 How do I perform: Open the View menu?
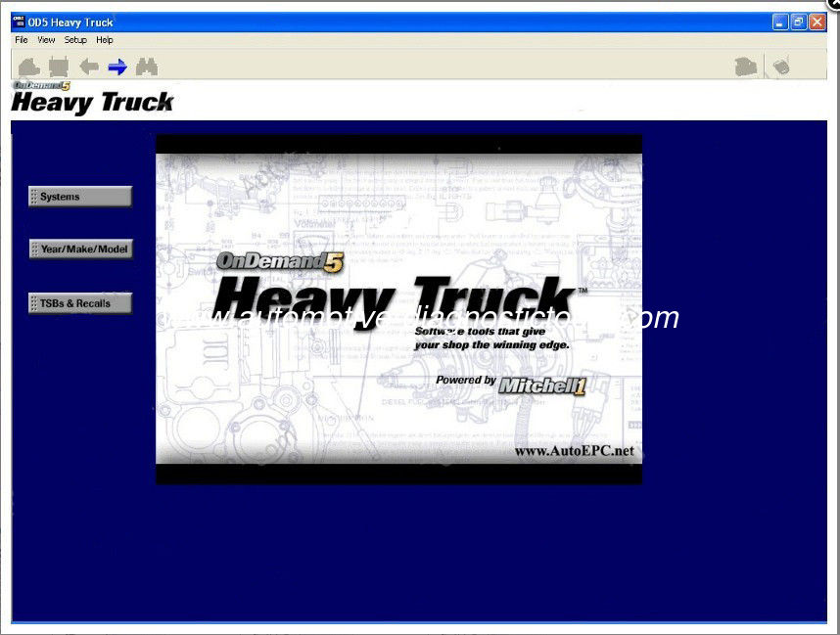46,40
